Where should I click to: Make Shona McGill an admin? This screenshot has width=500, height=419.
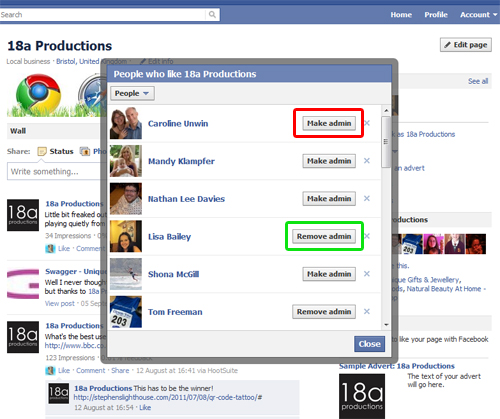tap(329, 274)
